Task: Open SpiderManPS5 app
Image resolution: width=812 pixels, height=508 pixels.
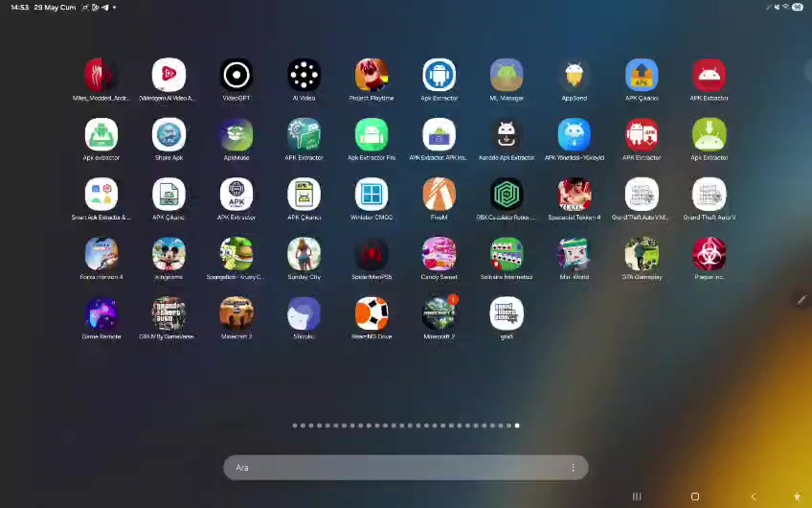Action: tap(372, 255)
